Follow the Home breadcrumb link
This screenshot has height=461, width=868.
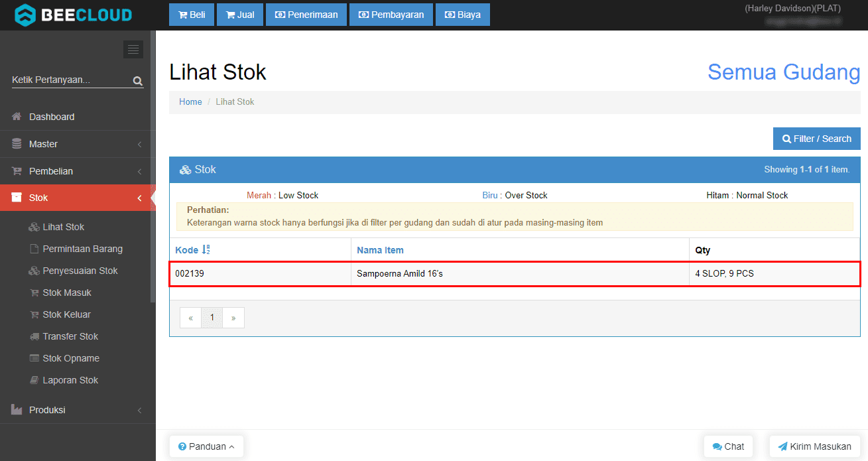pyautogui.click(x=190, y=101)
